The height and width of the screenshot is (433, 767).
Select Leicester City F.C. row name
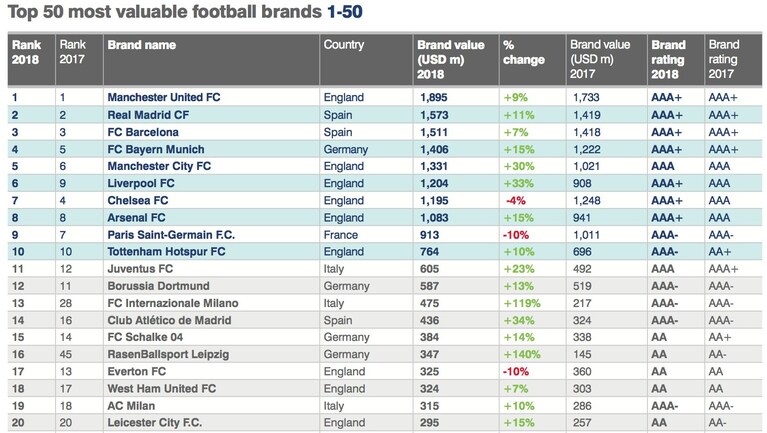coord(155,423)
